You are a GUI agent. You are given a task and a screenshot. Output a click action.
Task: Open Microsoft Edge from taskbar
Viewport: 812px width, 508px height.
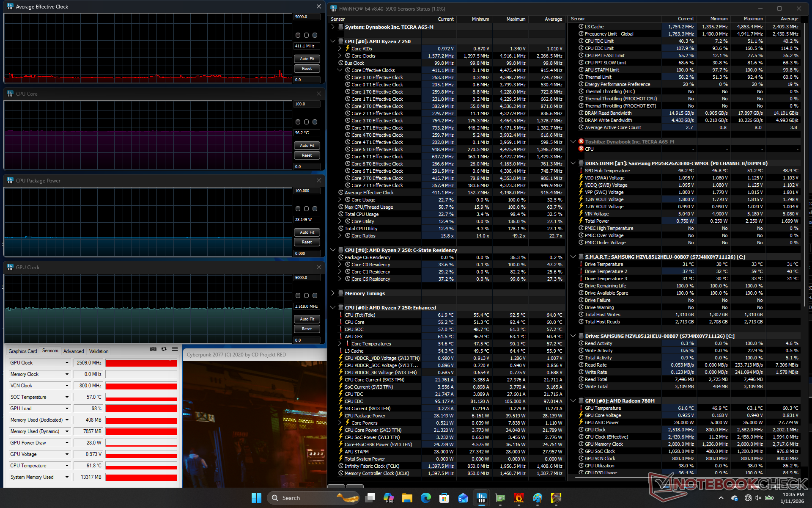[425, 498]
